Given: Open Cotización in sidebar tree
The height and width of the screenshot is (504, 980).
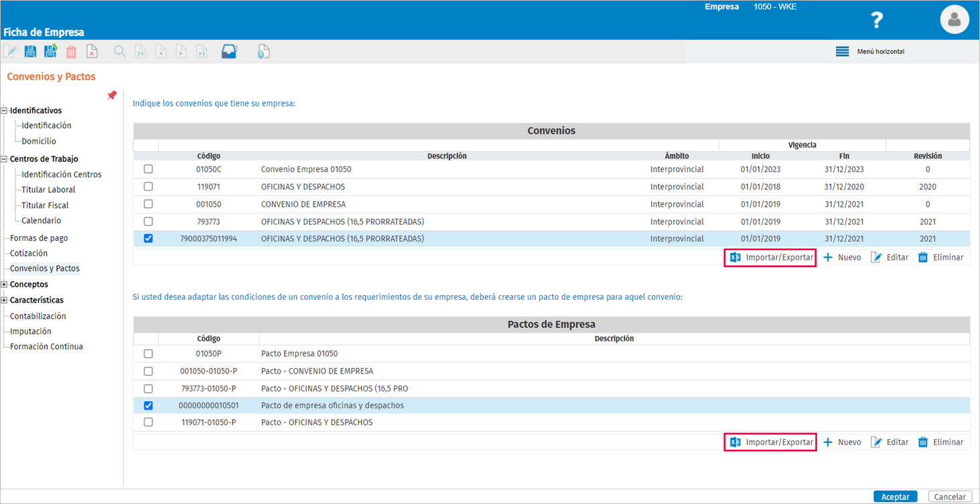Looking at the screenshot, I should [x=29, y=254].
